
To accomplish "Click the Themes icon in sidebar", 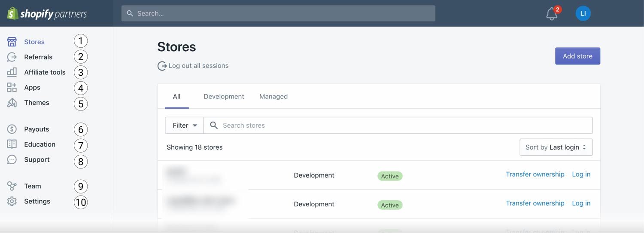I will (12, 102).
